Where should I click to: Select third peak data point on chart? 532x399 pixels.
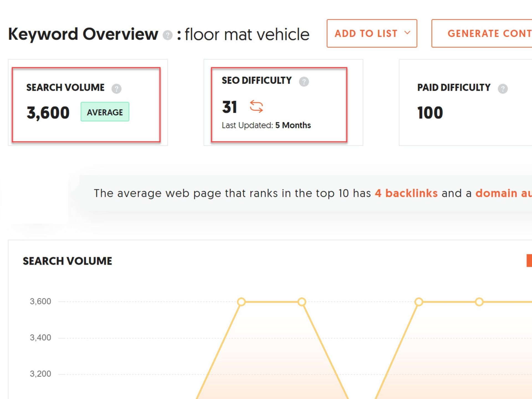pyautogui.click(x=419, y=301)
